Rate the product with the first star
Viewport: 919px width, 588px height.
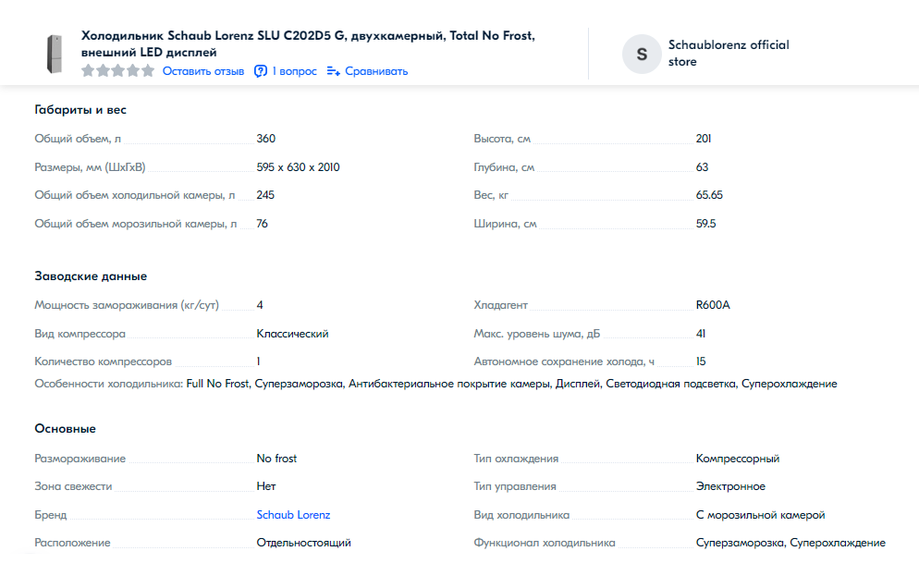point(88,71)
